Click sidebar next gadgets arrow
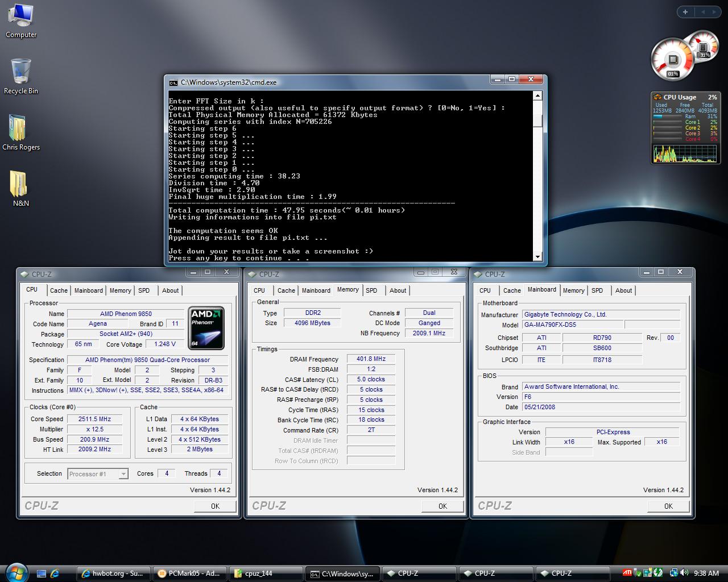 (715, 12)
